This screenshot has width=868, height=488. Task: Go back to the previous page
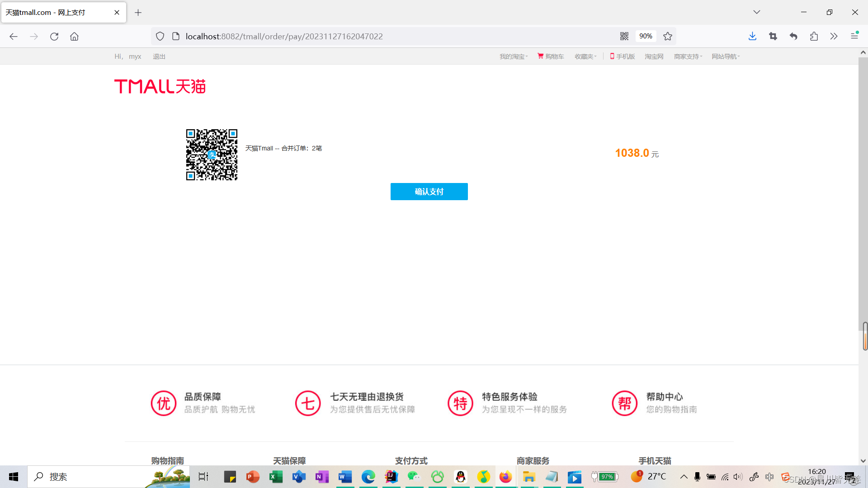(x=14, y=36)
